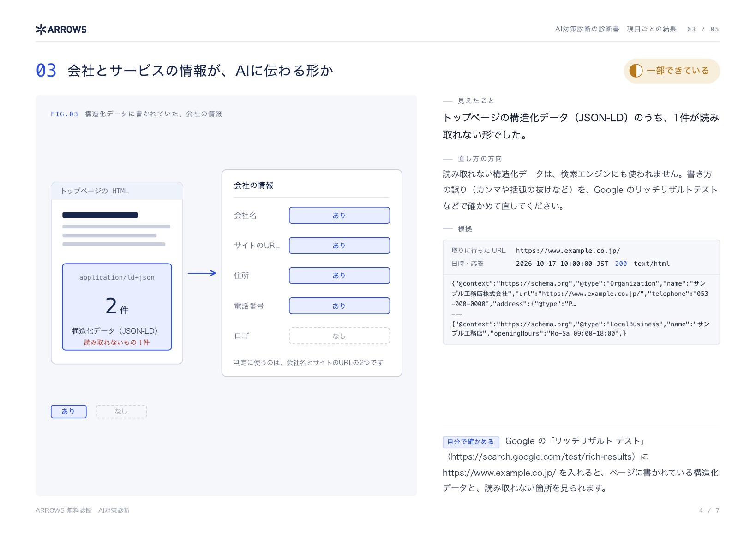Click the FIG.03 label
Viewport: 756px width, 534px height.
coord(64,114)
